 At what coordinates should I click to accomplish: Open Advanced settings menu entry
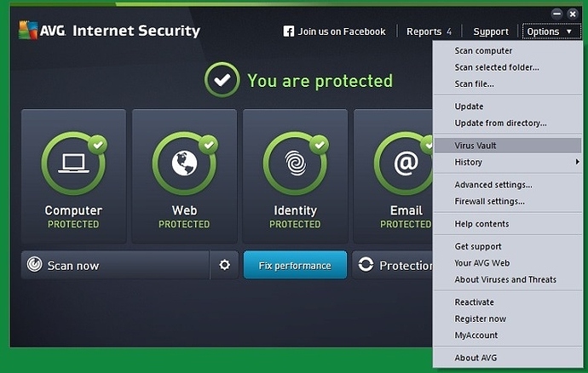493,185
